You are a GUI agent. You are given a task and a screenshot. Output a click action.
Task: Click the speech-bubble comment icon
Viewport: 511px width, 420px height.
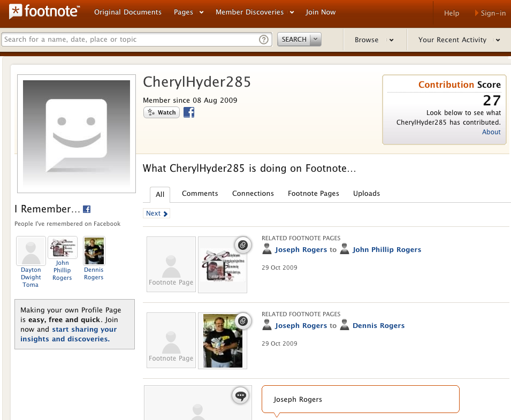(240, 396)
